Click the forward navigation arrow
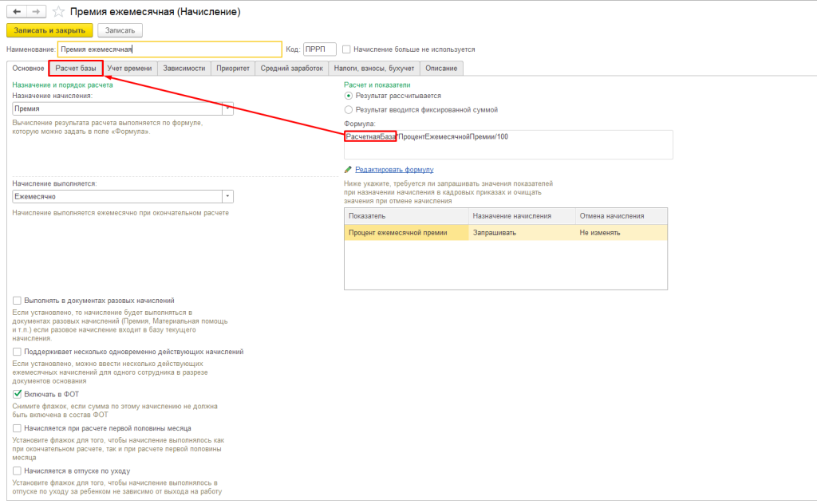The width and height of the screenshot is (817, 504). (36, 12)
